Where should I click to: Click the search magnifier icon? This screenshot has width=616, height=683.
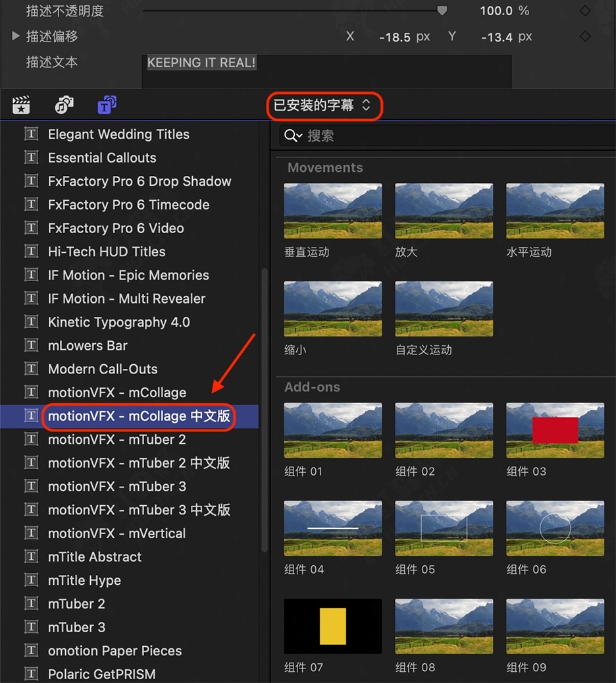tap(293, 136)
